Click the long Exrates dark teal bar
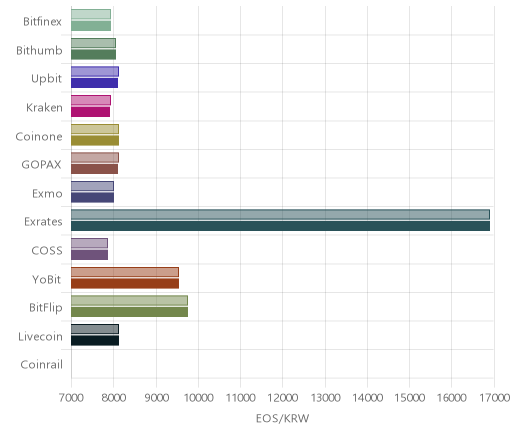The height and width of the screenshot is (436, 512). click(280, 226)
